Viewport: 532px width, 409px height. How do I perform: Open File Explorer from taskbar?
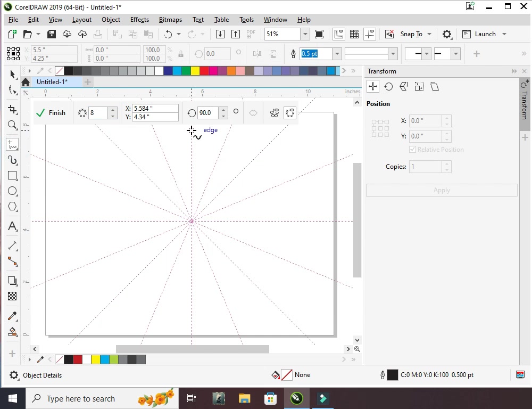point(244,398)
